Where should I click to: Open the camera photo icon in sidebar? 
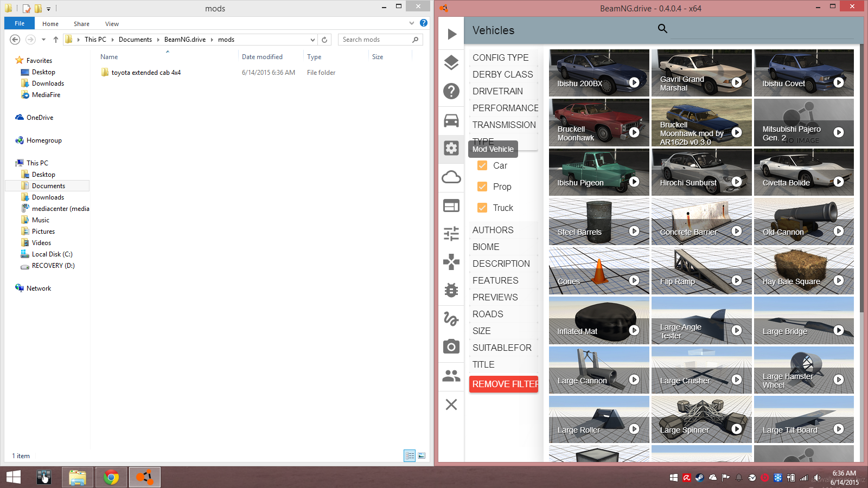[x=451, y=346]
